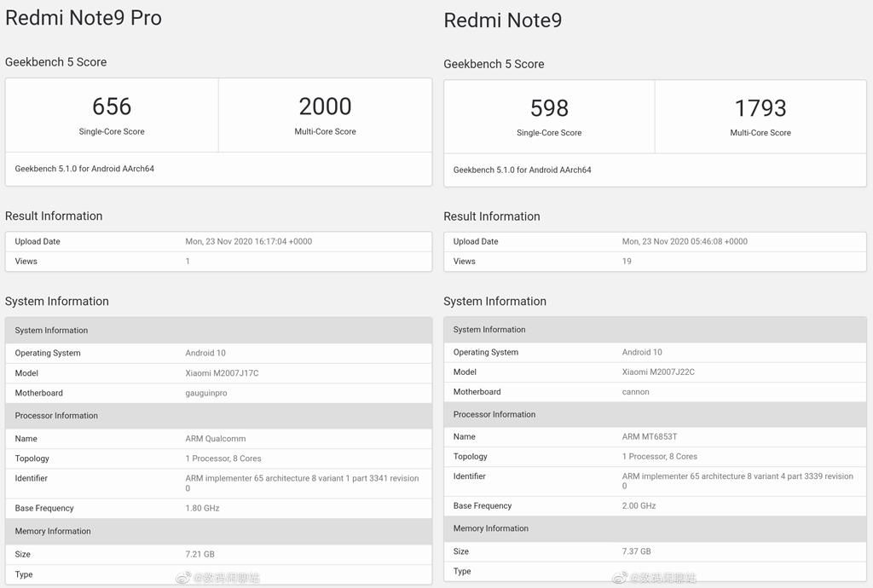Click the Redmi Note9 heading
The height and width of the screenshot is (588, 873).
pos(503,20)
